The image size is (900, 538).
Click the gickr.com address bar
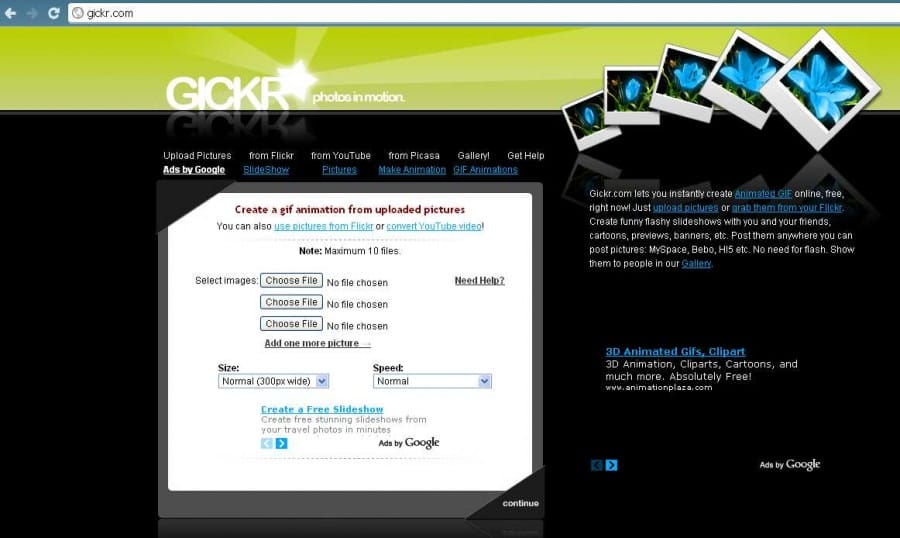483,13
